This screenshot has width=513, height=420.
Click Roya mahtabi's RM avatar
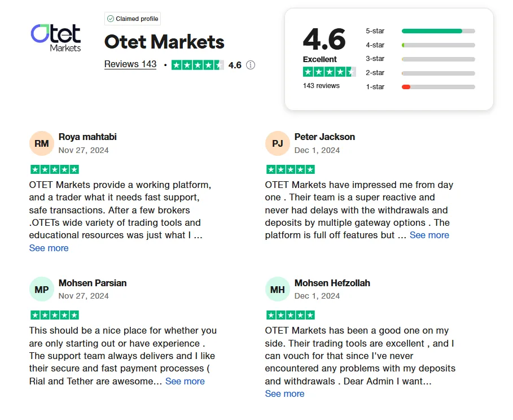[42, 143]
